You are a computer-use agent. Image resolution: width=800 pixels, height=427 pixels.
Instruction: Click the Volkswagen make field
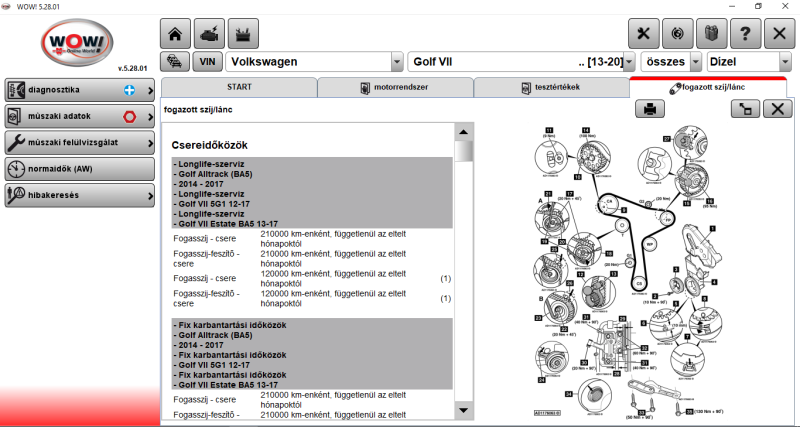point(308,62)
